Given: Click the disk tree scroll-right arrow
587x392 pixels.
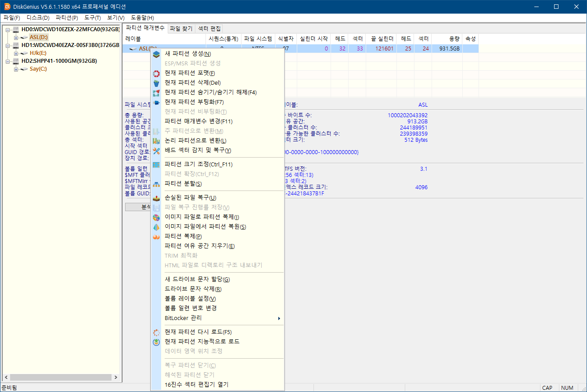Looking at the screenshot, I should 116,378.
